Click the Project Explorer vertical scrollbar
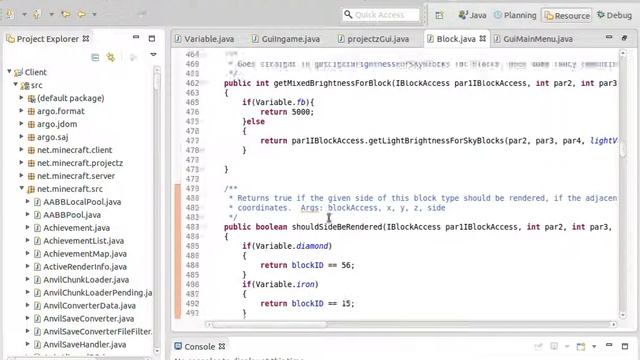 pyautogui.click(x=157, y=210)
